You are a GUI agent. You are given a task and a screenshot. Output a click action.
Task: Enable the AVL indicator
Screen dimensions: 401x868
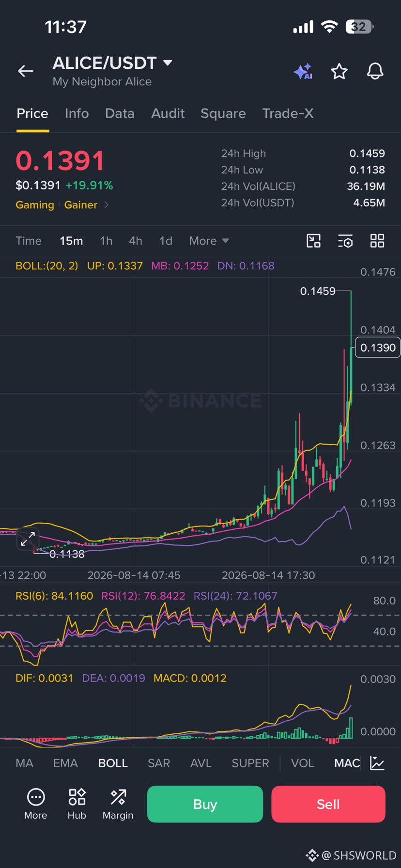tap(201, 763)
